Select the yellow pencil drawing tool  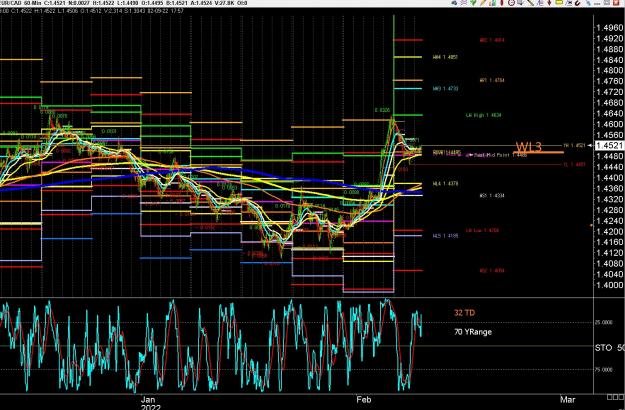point(483,2)
